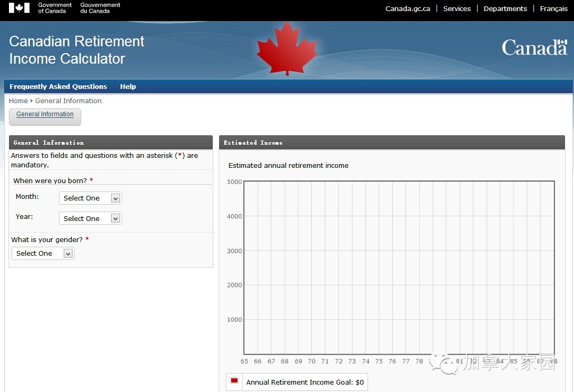Click age 78 on chart x-axis
Image resolution: width=574 pixels, height=392 pixels.
pyautogui.click(x=419, y=361)
